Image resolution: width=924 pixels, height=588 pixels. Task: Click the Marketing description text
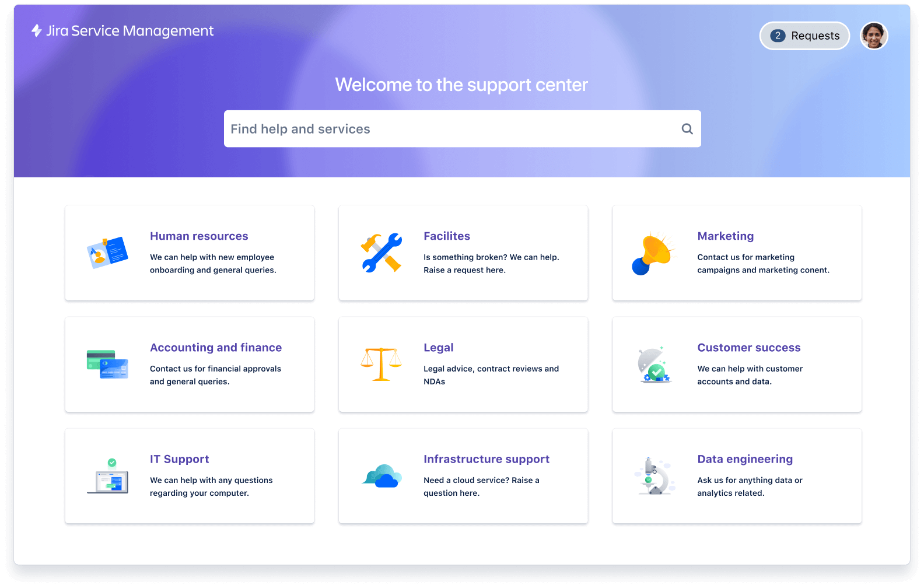[x=763, y=264]
